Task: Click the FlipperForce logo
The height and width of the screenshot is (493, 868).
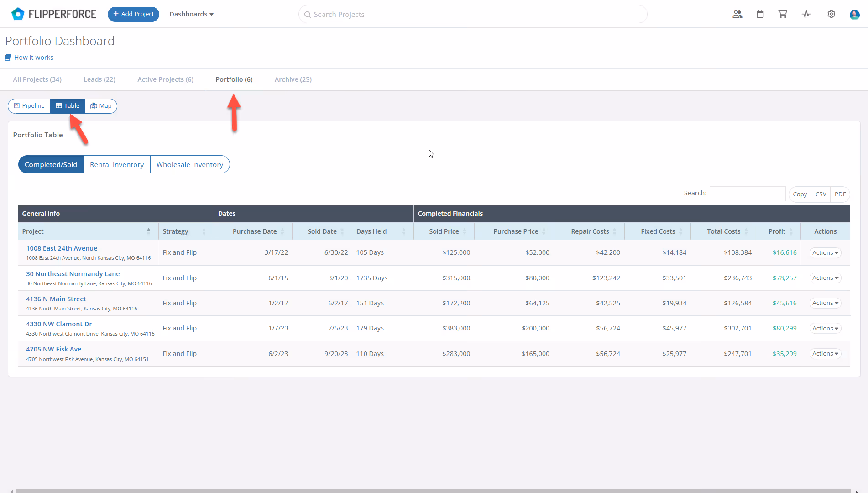Action: (53, 14)
